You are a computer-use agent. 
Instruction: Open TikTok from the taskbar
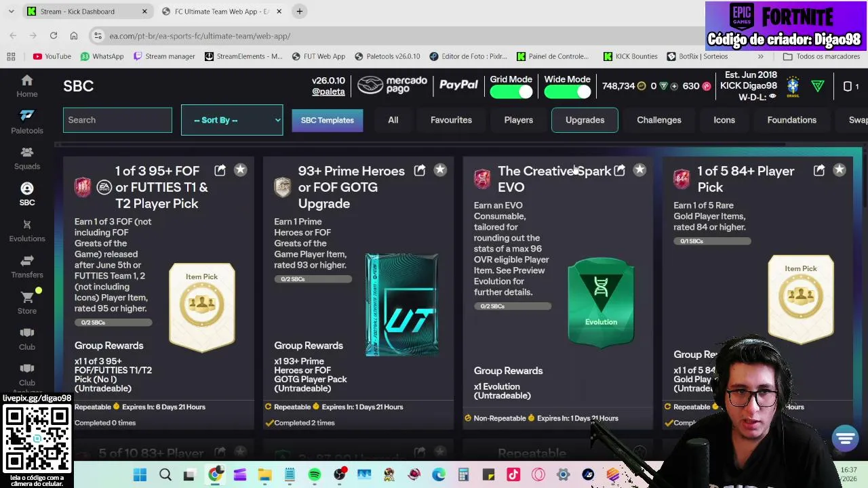point(513,475)
